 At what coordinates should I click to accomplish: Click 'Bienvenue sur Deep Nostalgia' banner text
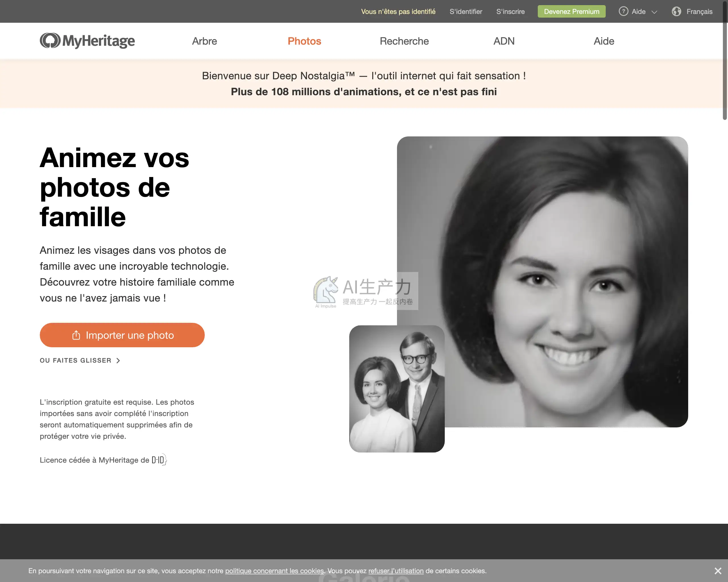point(364,76)
